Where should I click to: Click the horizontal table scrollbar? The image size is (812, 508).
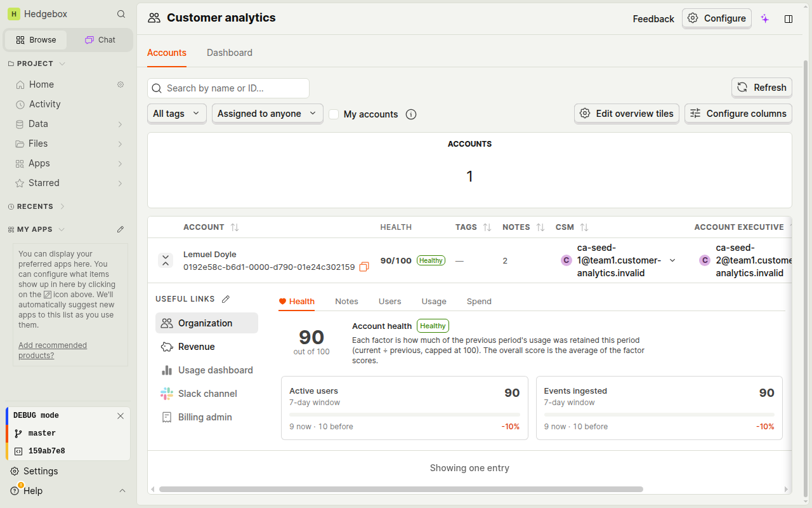401,490
